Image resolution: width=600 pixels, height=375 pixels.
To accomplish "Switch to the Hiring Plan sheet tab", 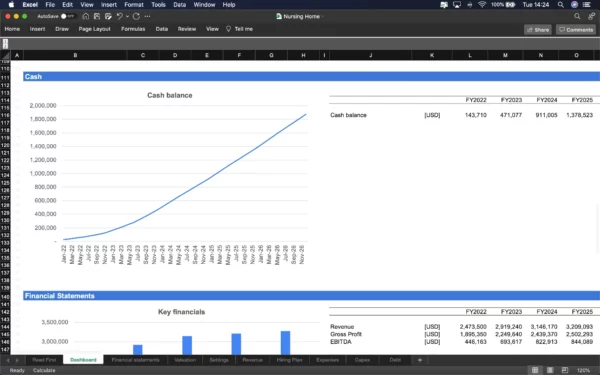I will pos(289,360).
